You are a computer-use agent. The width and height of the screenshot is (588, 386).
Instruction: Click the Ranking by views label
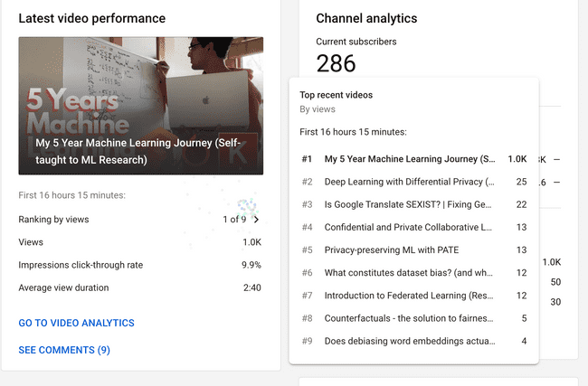53,220
